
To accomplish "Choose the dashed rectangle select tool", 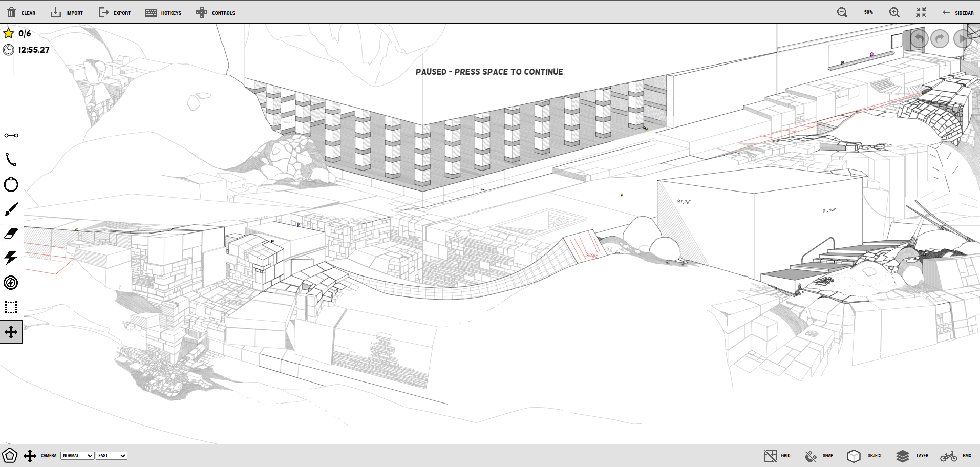I will [x=11, y=307].
